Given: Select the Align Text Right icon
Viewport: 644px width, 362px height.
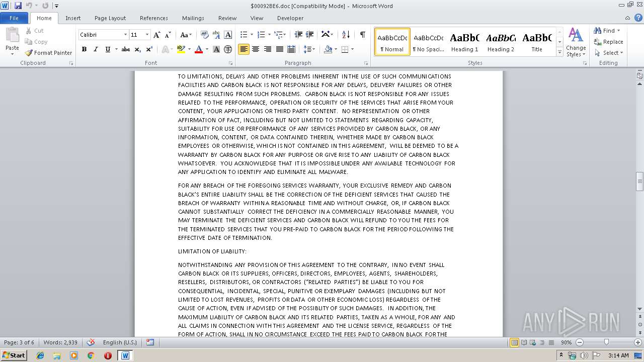Looking at the screenshot, I should (267, 49).
